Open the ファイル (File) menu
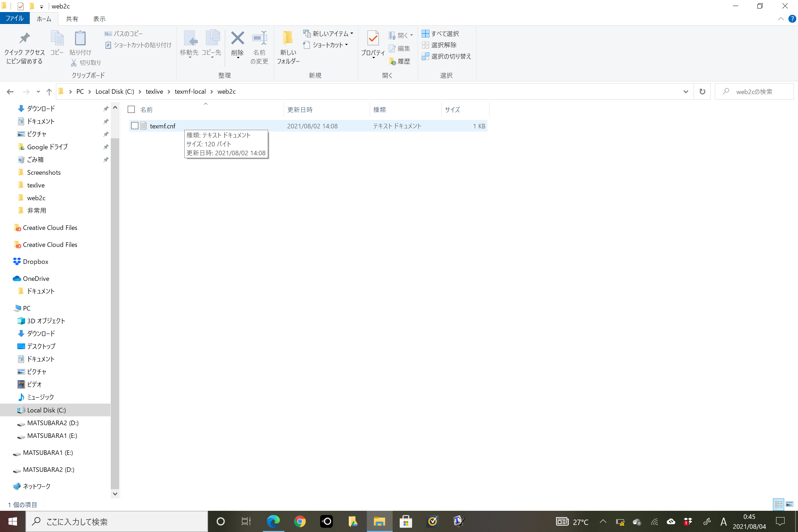 click(15, 18)
